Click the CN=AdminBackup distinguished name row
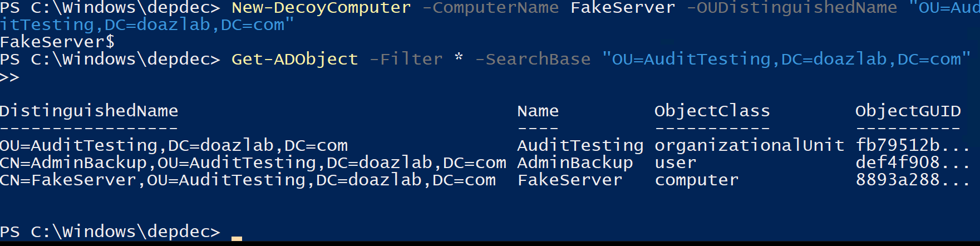Viewport: 980px width, 246px height. (x=253, y=163)
